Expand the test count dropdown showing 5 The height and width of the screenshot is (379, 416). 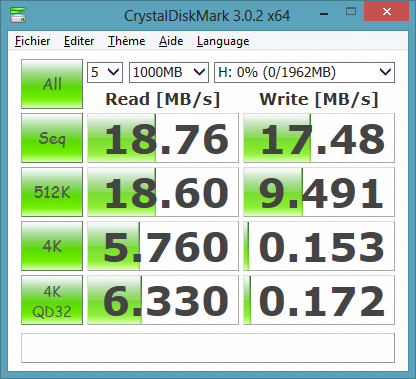[105, 72]
